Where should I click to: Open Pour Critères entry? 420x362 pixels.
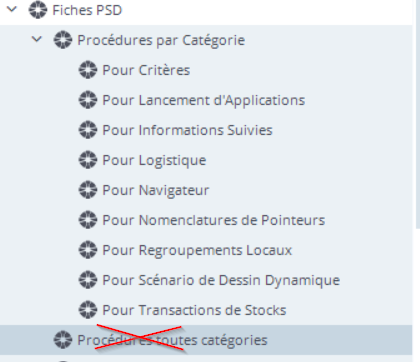click(146, 70)
